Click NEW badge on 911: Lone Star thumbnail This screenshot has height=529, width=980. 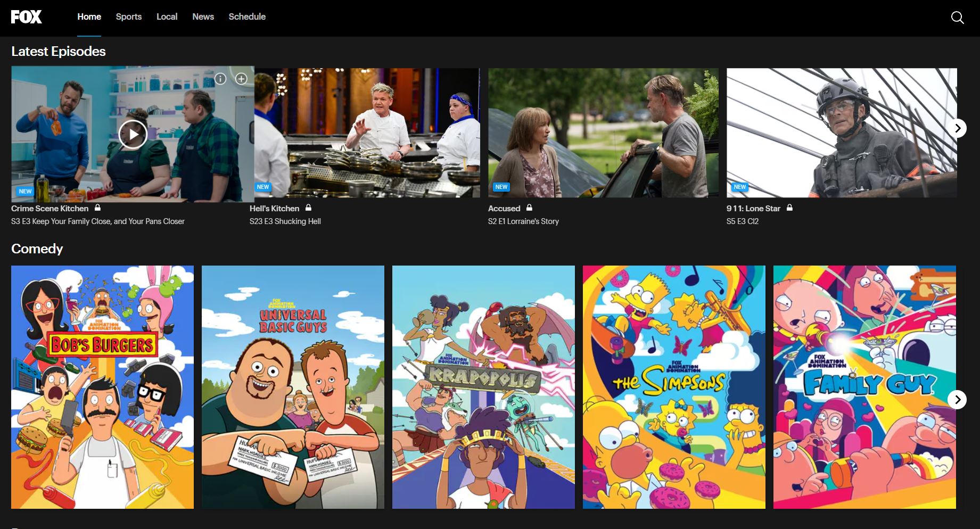[x=740, y=187]
